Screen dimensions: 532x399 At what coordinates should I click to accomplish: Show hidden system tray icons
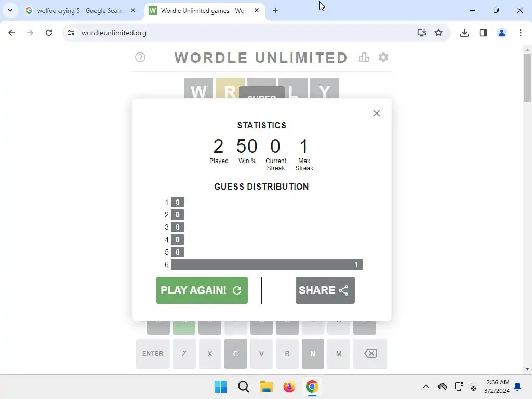pyautogui.click(x=426, y=387)
